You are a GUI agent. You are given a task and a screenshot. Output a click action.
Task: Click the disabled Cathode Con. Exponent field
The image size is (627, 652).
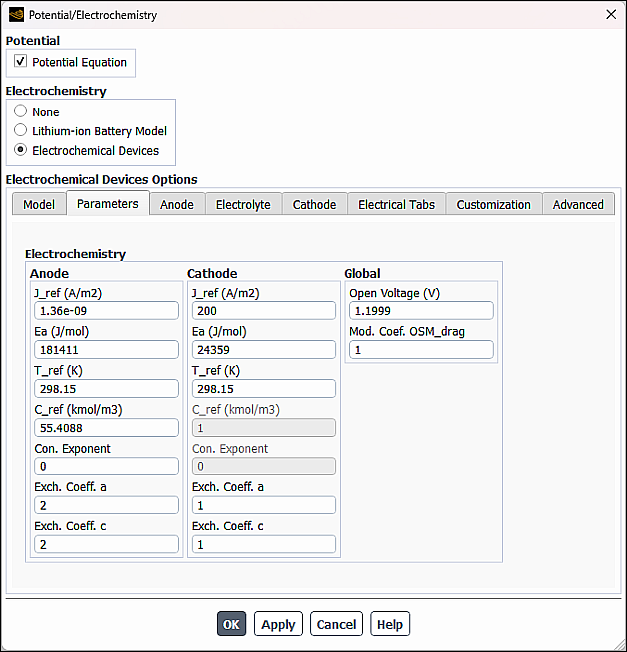coord(264,467)
